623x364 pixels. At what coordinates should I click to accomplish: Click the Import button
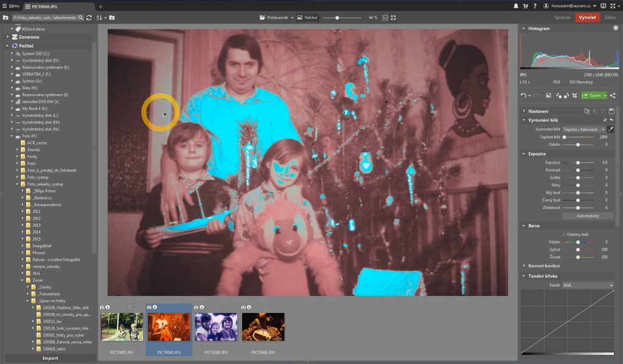tap(50, 358)
